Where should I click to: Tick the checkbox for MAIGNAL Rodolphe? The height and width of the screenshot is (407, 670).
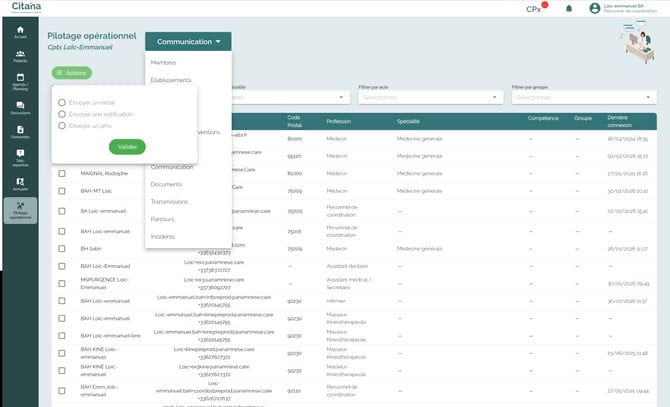pyautogui.click(x=62, y=173)
